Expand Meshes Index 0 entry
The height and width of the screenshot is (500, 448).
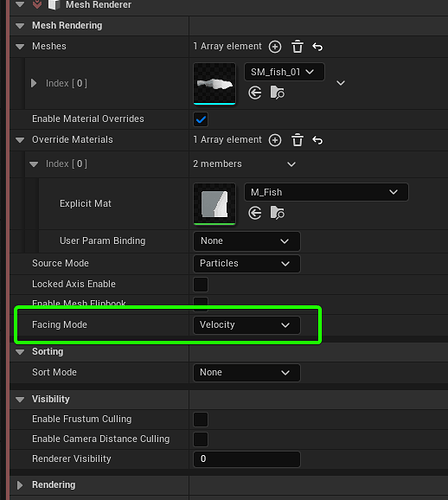pos(34,83)
